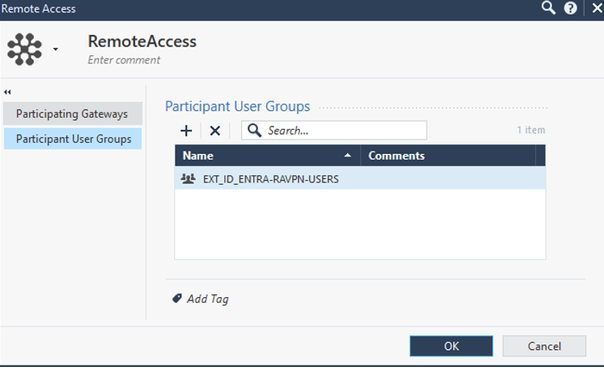
Task: Click the tag icon beside Add Tag
Action: [177, 298]
